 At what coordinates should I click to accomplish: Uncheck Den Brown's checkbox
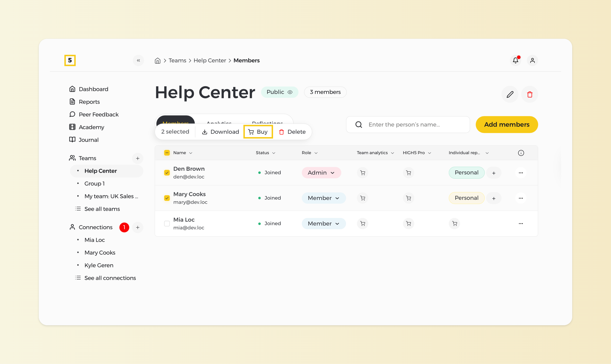pos(167,173)
